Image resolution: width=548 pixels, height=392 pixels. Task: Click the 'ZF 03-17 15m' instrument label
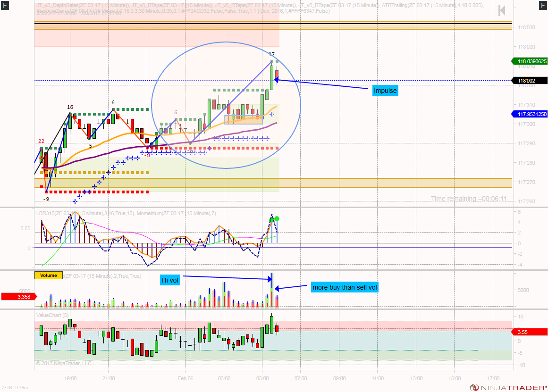pos(15,388)
